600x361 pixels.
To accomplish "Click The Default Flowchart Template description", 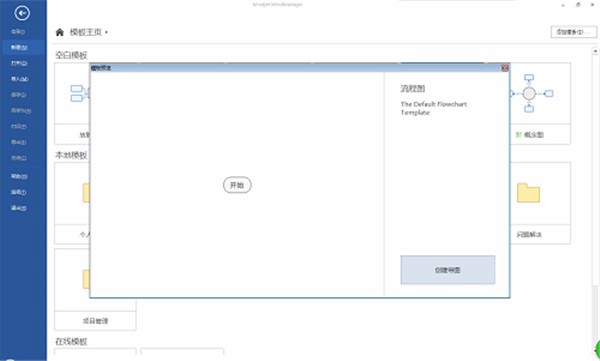I will pyautogui.click(x=434, y=108).
